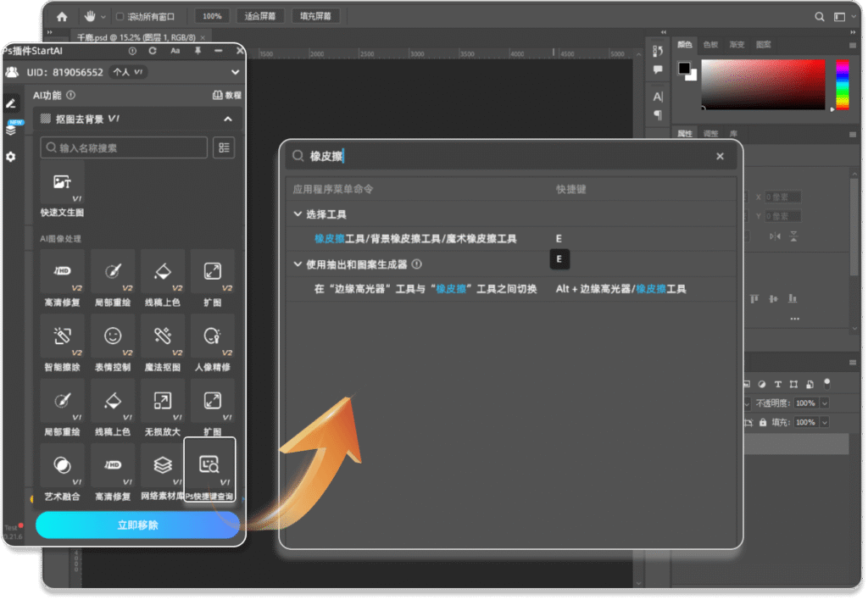This screenshot has width=868, height=600.
Task: Click the 立即移除 button
Action: pyautogui.click(x=137, y=525)
